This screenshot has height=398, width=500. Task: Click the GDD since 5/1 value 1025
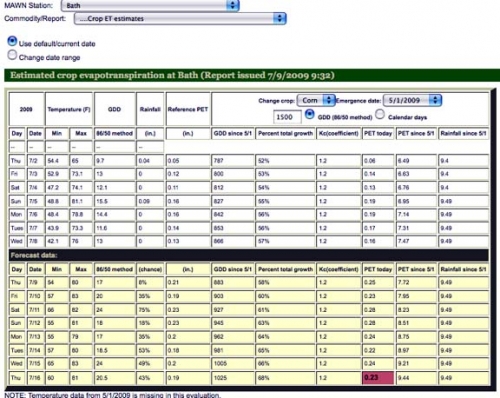pos(233,378)
